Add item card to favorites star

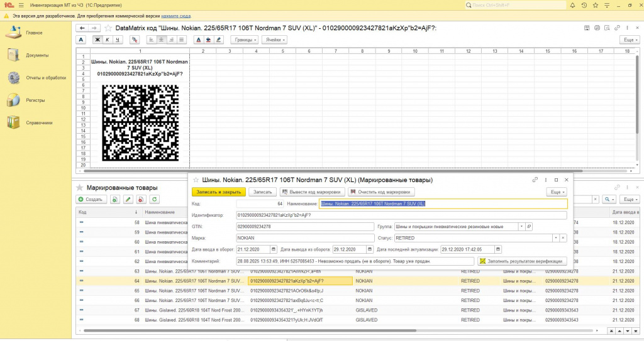(x=196, y=180)
